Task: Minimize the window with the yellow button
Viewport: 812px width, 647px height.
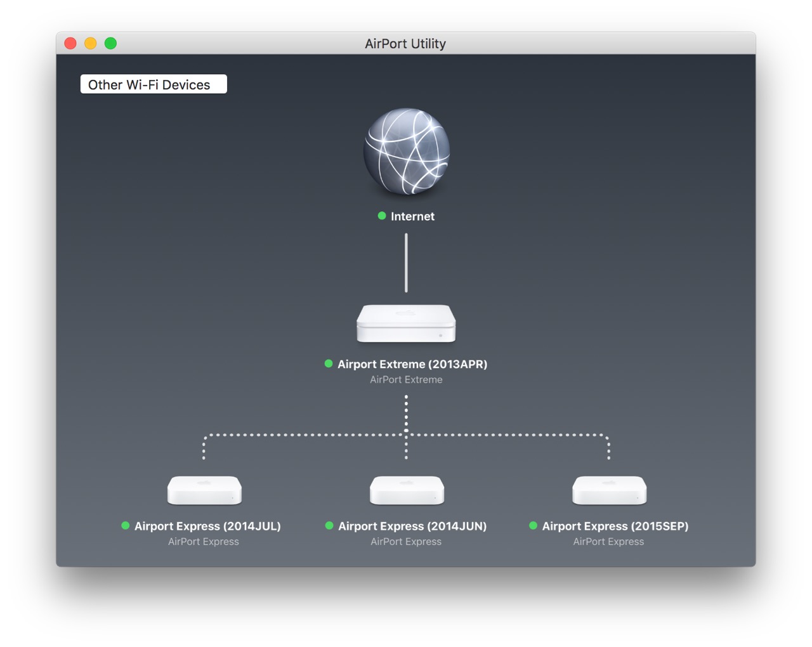Action: click(x=91, y=43)
